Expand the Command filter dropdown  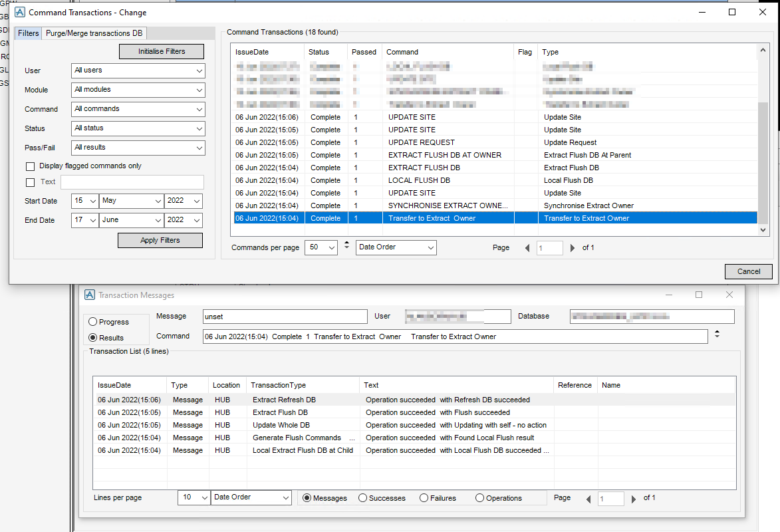pyautogui.click(x=138, y=109)
